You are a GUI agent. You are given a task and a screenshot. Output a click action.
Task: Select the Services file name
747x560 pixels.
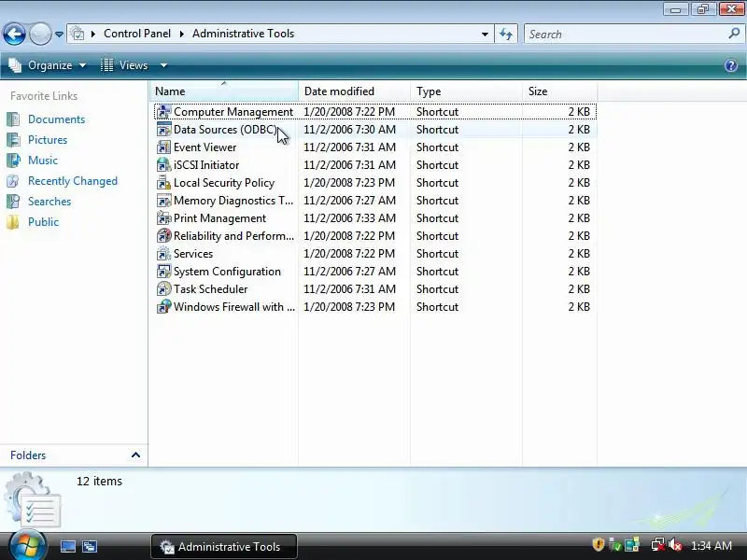coord(193,253)
